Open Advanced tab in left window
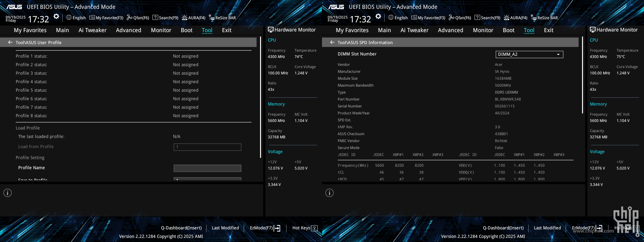The height and width of the screenshot is (242, 644). (x=129, y=30)
